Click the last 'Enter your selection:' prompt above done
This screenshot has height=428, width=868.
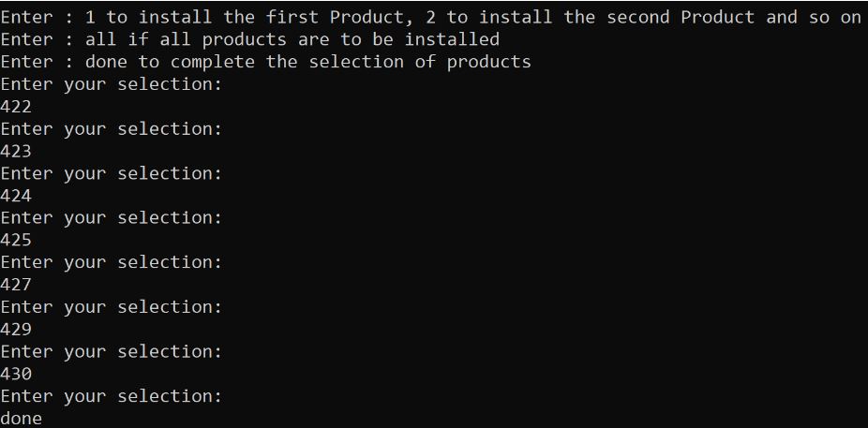112,396
